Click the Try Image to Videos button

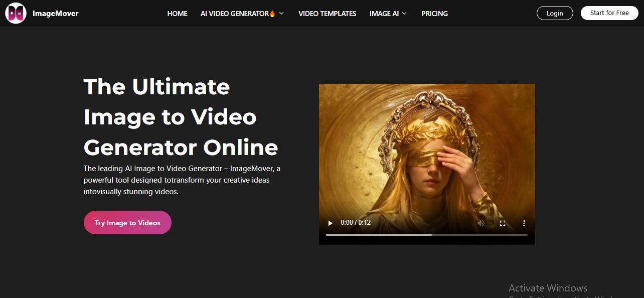(127, 223)
